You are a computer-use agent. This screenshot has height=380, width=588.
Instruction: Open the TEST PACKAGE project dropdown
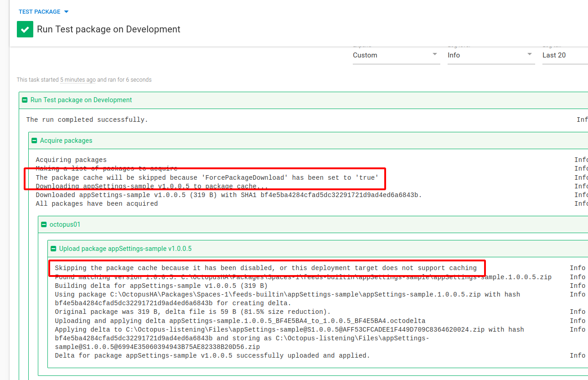(44, 11)
